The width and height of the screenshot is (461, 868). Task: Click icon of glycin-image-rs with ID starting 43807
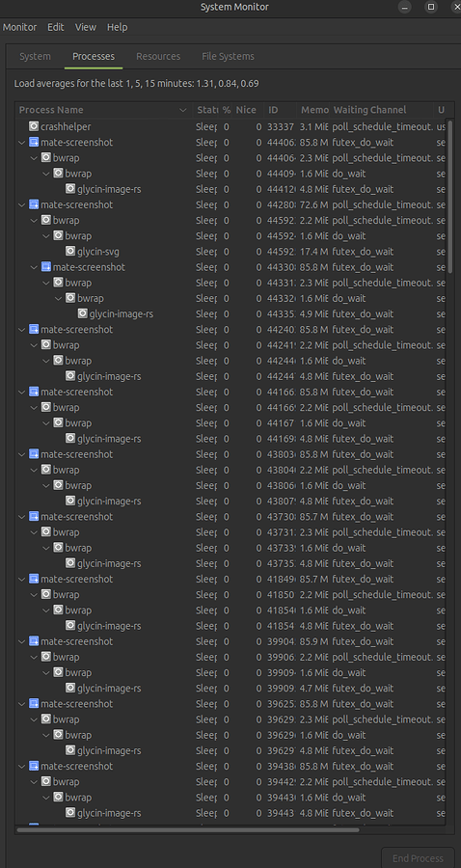pos(70,501)
